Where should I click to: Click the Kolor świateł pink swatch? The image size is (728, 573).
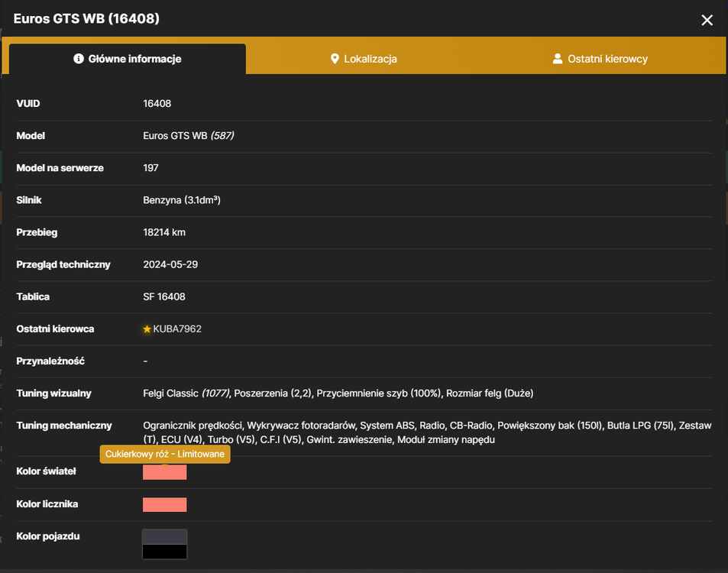(x=164, y=472)
